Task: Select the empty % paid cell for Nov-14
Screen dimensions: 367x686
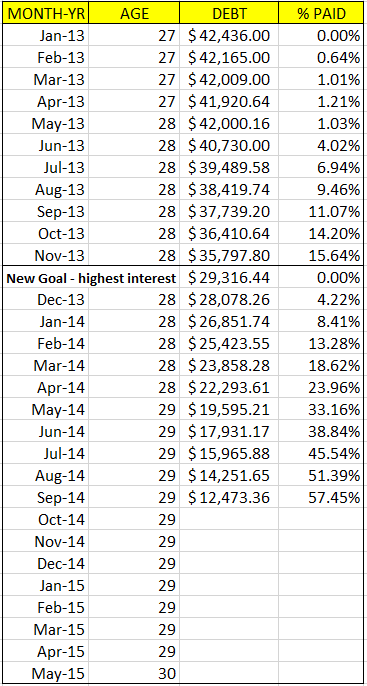Action: [321, 542]
